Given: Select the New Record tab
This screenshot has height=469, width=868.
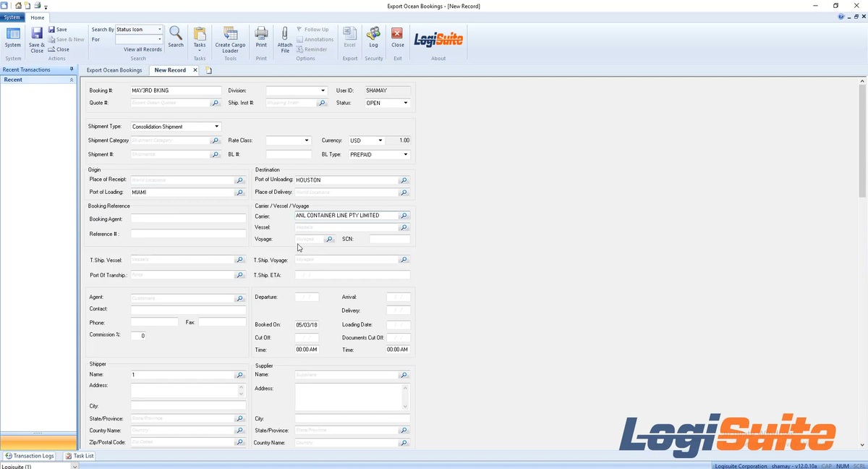Looking at the screenshot, I should [x=170, y=70].
